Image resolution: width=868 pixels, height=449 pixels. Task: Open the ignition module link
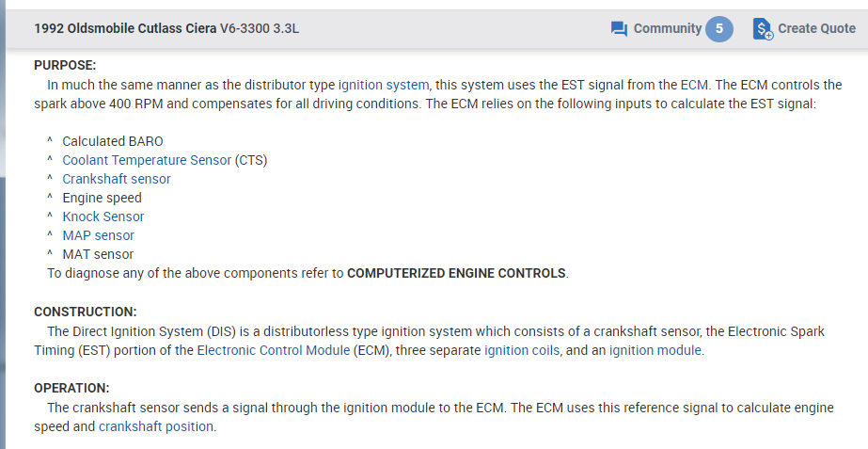pos(655,350)
